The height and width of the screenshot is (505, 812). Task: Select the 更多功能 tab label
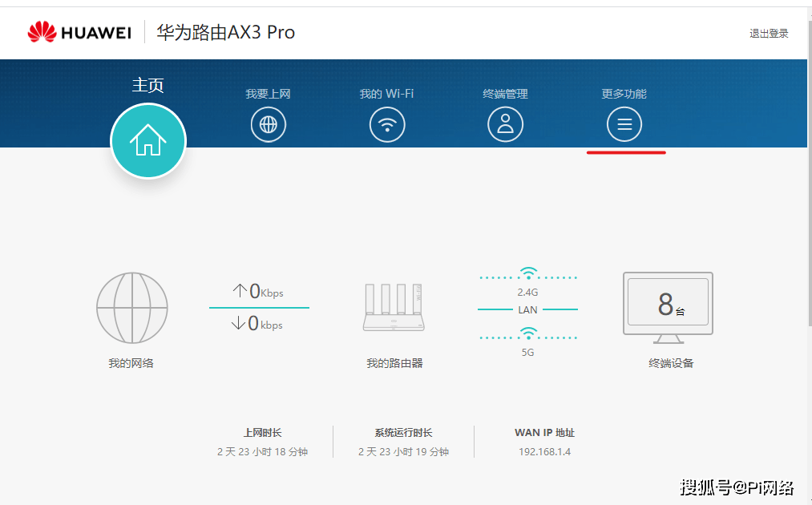click(624, 94)
